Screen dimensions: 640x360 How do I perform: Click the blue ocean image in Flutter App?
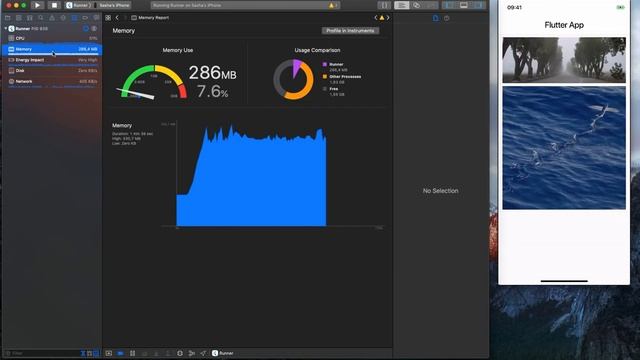564,148
